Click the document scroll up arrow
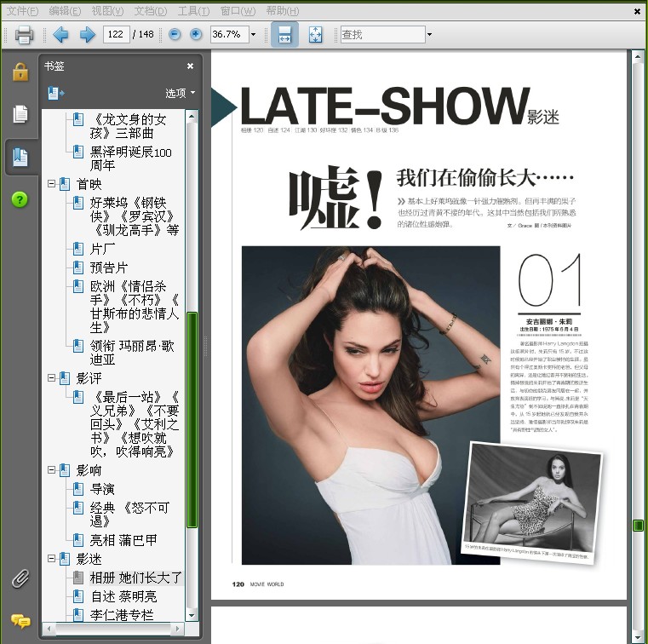This screenshot has width=648, height=644. [638, 56]
